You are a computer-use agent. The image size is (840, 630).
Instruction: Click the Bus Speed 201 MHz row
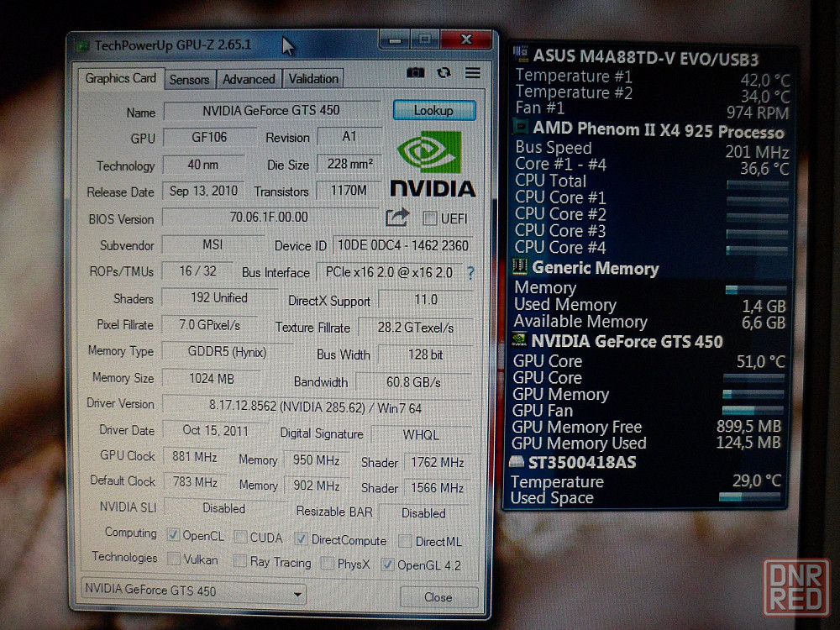pyautogui.click(x=651, y=149)
